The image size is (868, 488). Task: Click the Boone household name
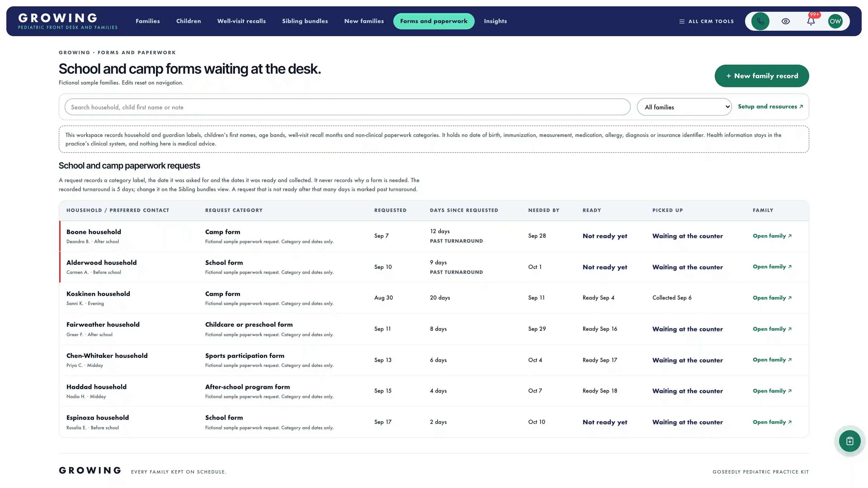coord(94,232)
